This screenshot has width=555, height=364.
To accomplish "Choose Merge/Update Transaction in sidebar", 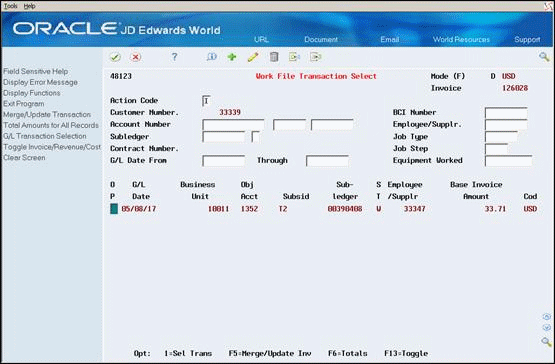I will 47,115.
